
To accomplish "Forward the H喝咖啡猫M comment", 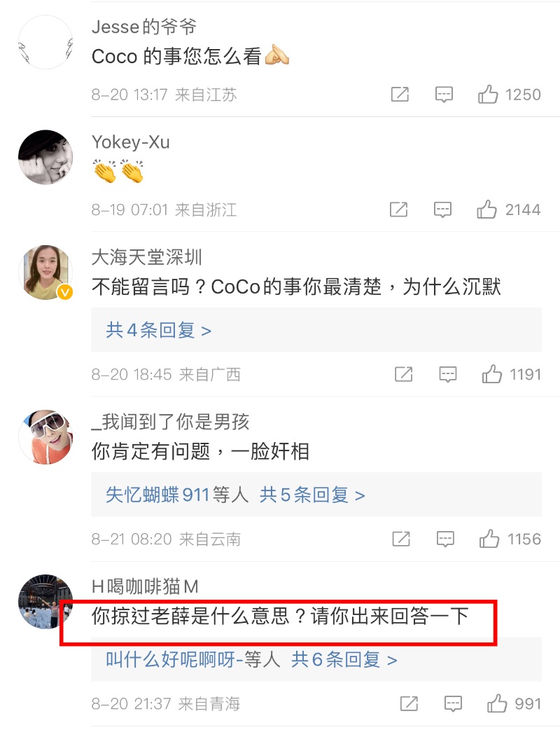I will pyautogui.click(x=409, y=703).
